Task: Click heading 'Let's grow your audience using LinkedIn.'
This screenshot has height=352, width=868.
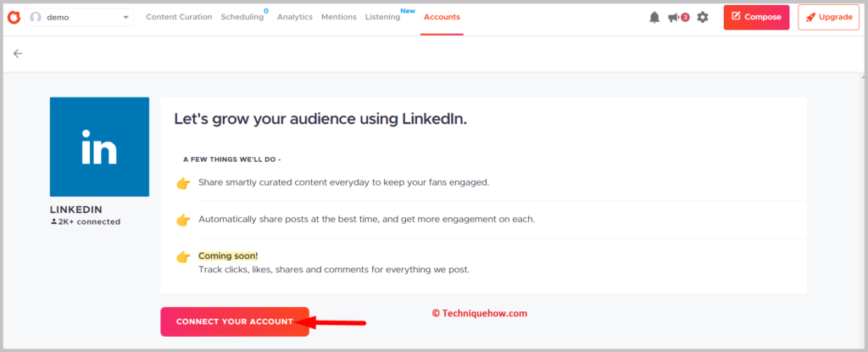Action: coord(320,119)
